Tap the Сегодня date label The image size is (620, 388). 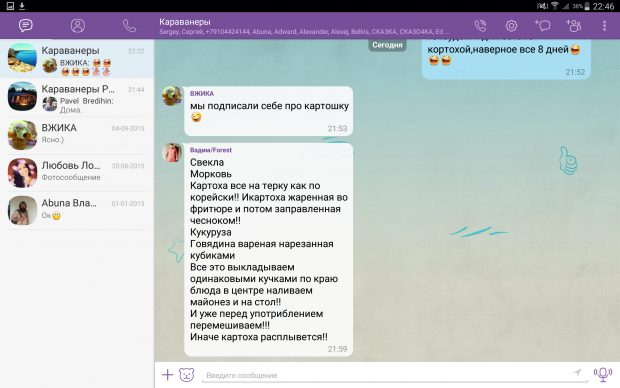point(387,45)
